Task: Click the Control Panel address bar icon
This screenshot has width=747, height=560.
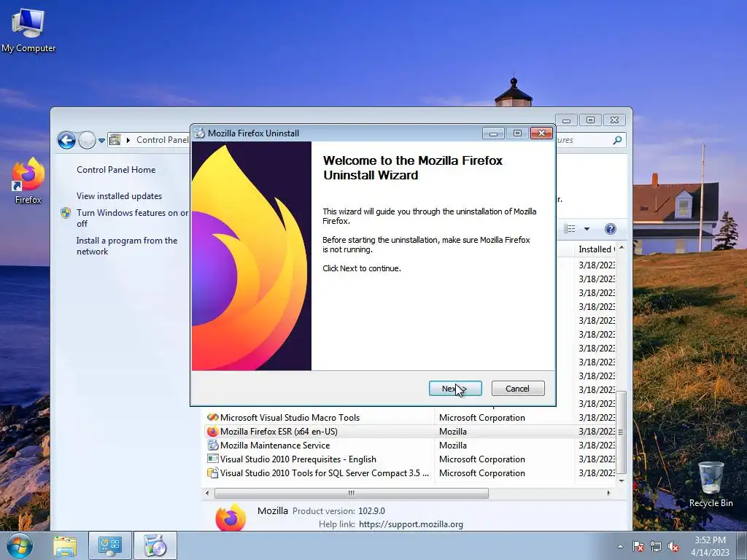Action: coord(115,139)
